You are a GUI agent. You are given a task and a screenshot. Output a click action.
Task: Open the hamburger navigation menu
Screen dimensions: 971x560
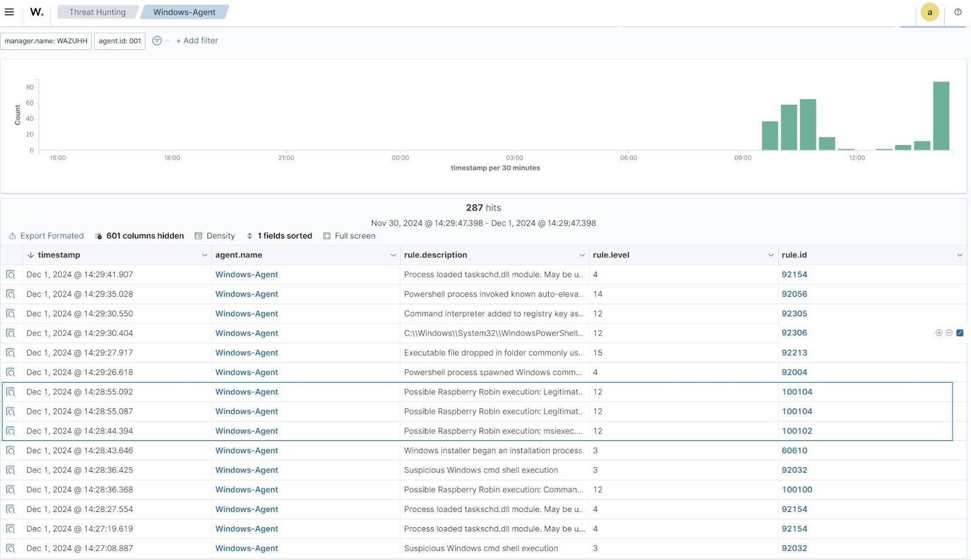[9, 12]
